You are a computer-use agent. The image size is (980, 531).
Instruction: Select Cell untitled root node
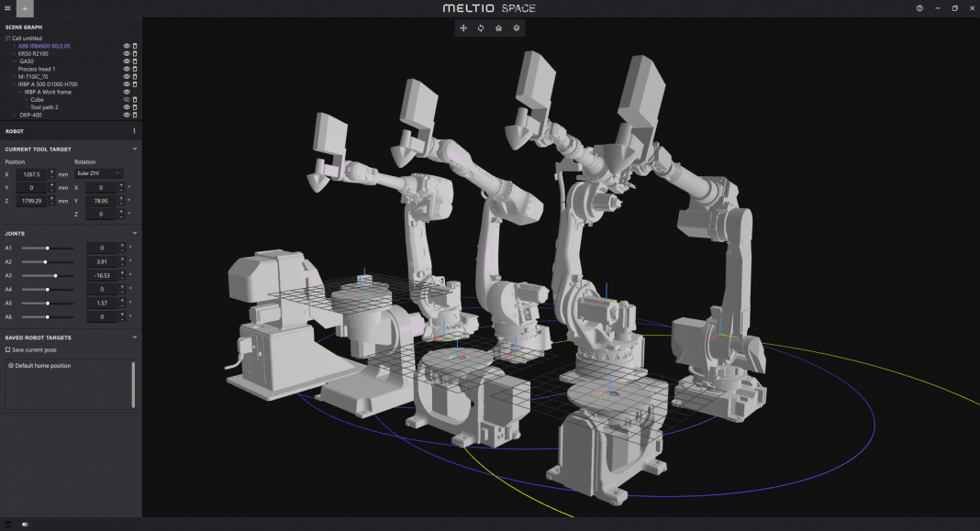coord(27,39)
